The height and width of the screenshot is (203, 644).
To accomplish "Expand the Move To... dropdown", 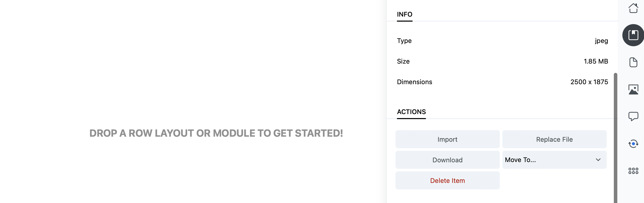I will coord(554,160).
